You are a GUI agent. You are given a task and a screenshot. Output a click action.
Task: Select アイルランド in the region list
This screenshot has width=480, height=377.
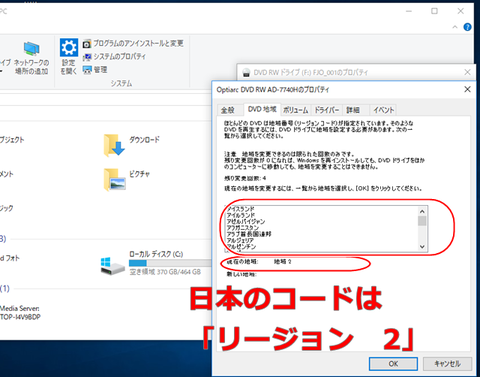click(240, 215)
